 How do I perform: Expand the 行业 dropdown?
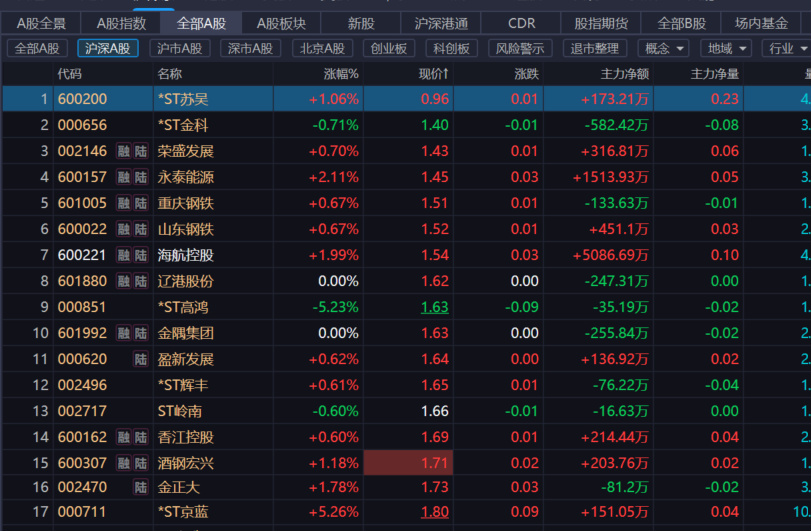[787, 49]
